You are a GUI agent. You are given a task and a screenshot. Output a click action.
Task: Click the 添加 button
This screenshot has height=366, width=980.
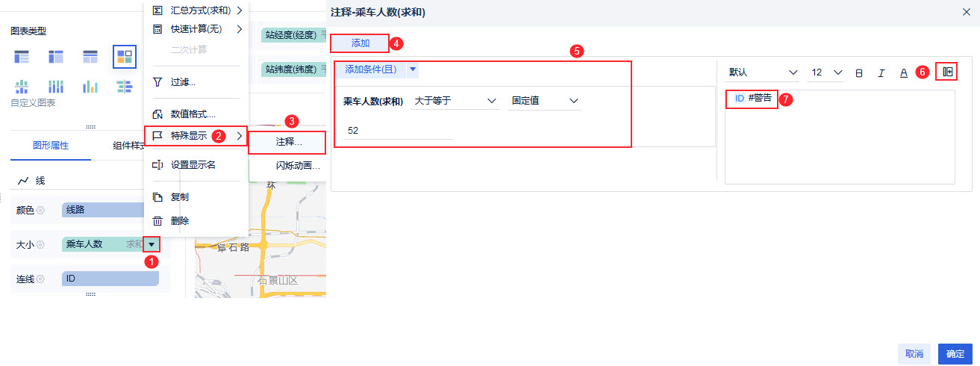pyautogui.click(x=361, y=43)
